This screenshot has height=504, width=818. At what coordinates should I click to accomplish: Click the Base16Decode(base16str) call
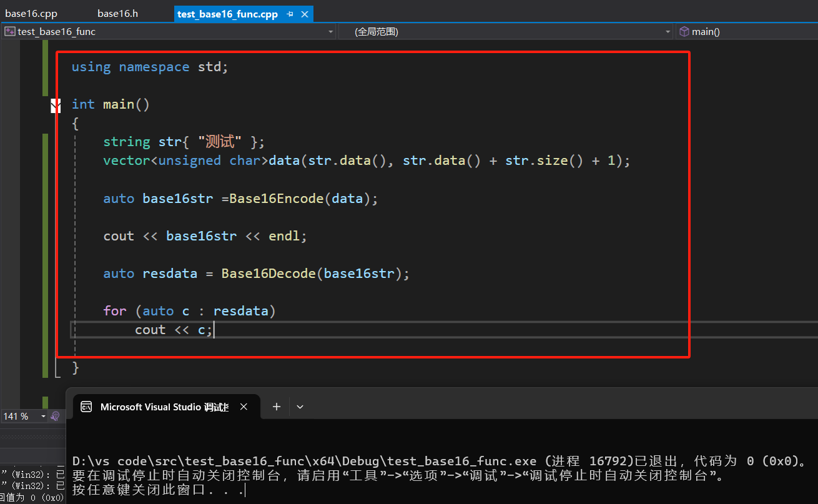pos(315,274)
